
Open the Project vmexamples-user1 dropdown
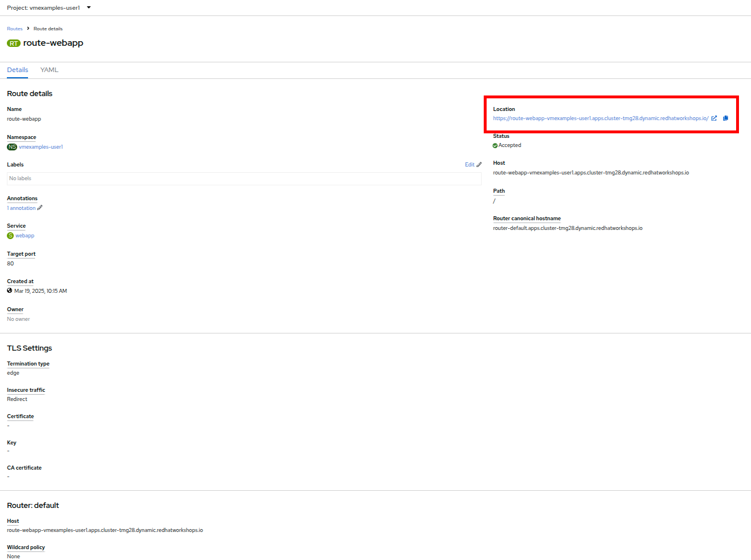[x=49, y=8]
